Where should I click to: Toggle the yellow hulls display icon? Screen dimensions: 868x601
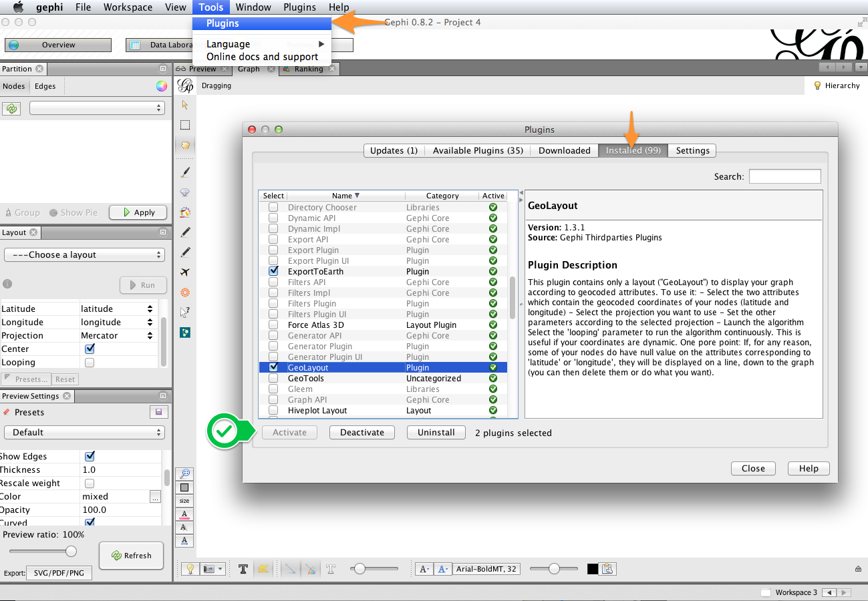pyautogui.click(x=263, y=569)
